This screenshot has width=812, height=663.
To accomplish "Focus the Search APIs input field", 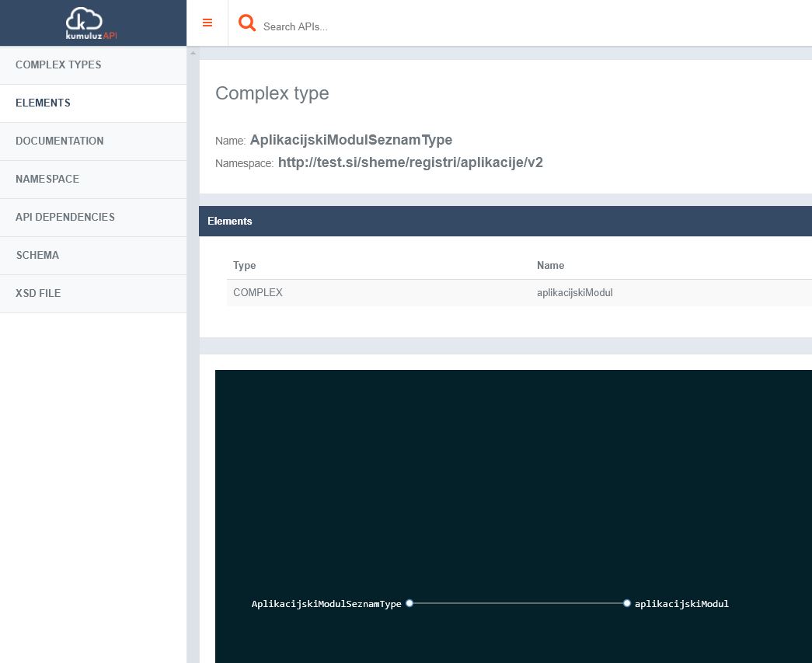I will point(466,26).
